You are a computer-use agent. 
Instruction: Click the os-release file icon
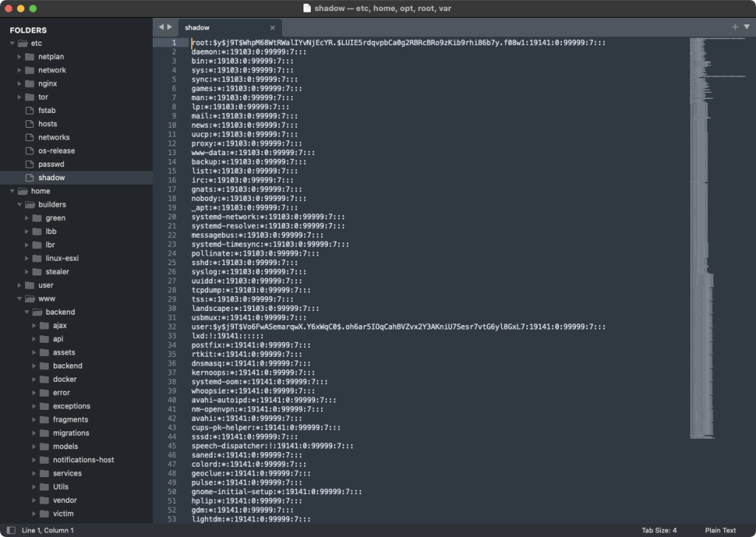click(x=30, y=151)
